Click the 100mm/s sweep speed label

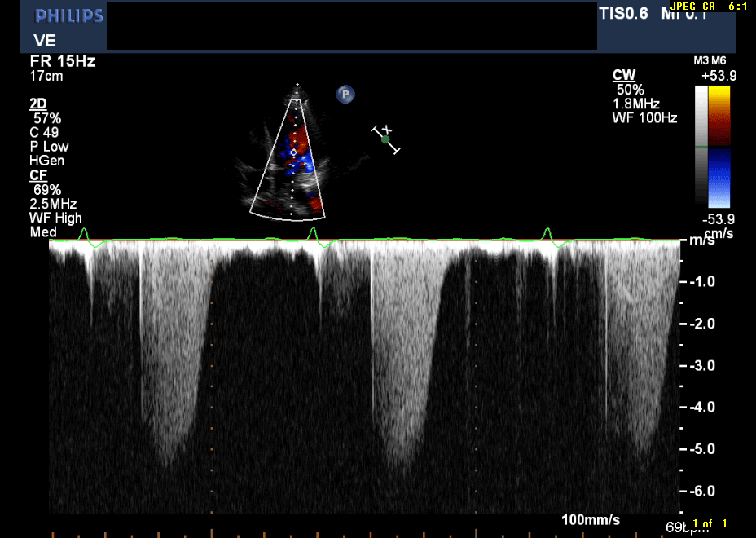pyautogui.click(x=591, y=520)
